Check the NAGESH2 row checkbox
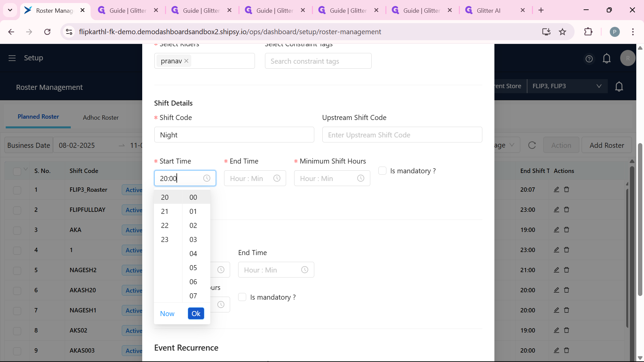This screenshot has width=644, height=362. point(17,270)
